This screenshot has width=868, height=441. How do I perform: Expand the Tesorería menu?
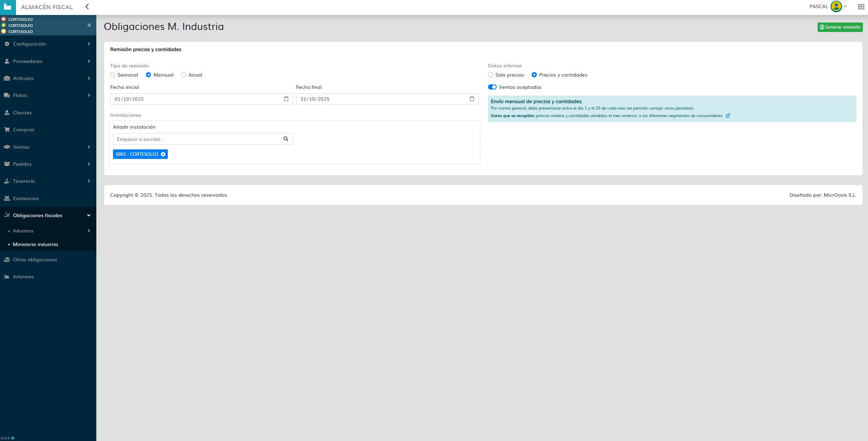[48, 181]
